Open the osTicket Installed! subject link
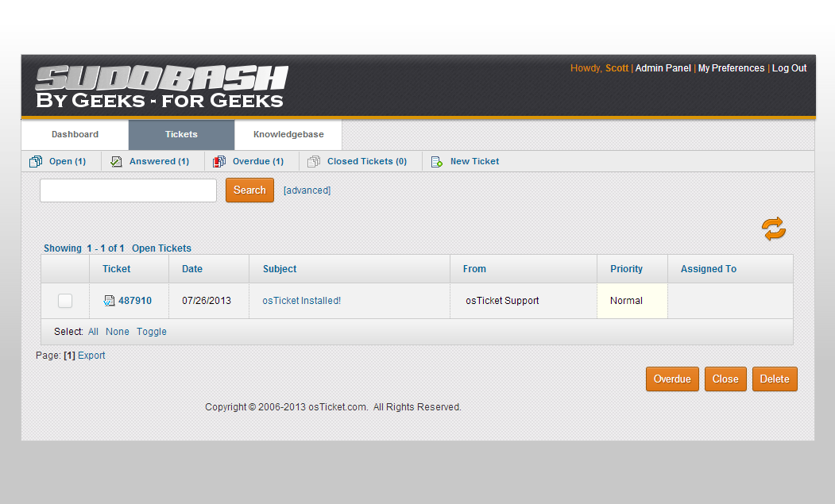 click(301, 301)
